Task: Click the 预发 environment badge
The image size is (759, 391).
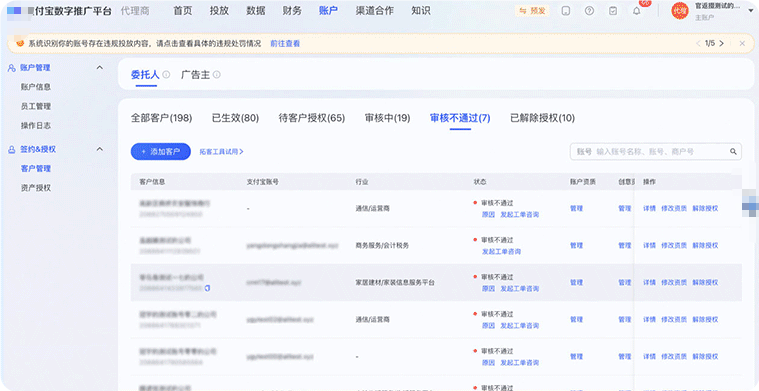Action: [x=532, y=11]
